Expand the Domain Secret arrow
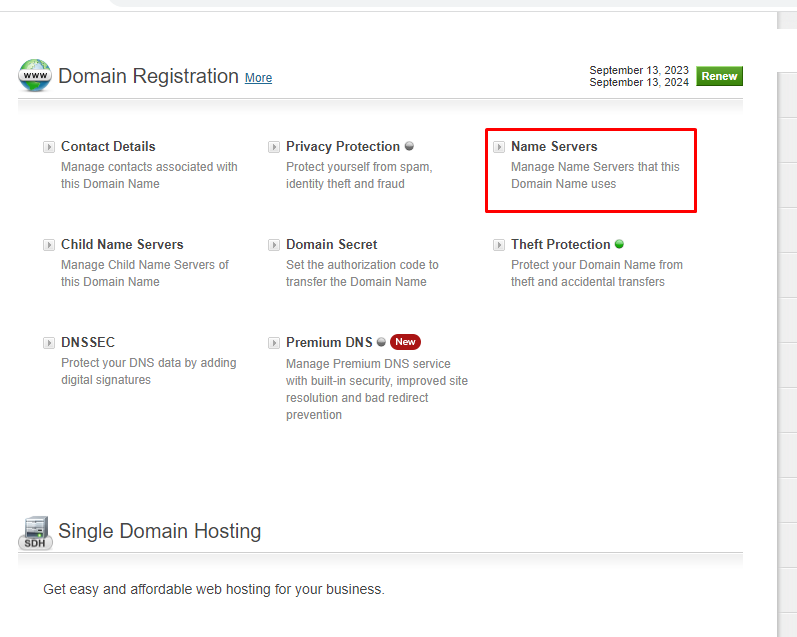 coord(274,245)
